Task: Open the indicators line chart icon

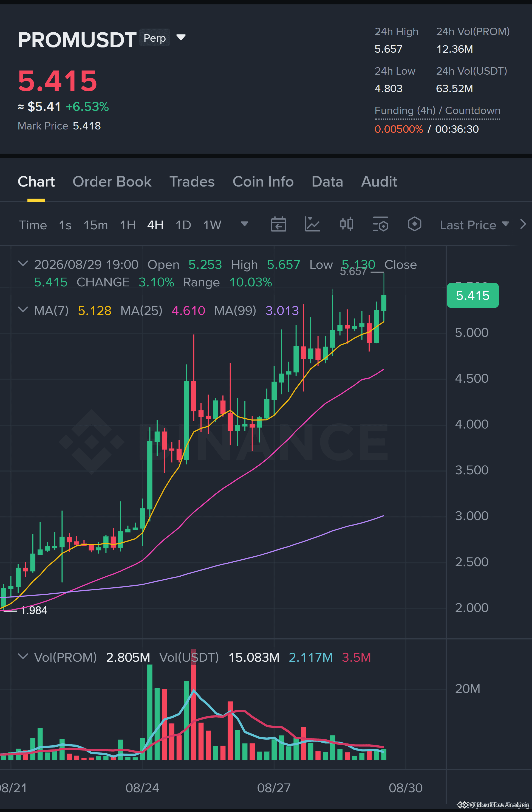Action: point(312,224)
